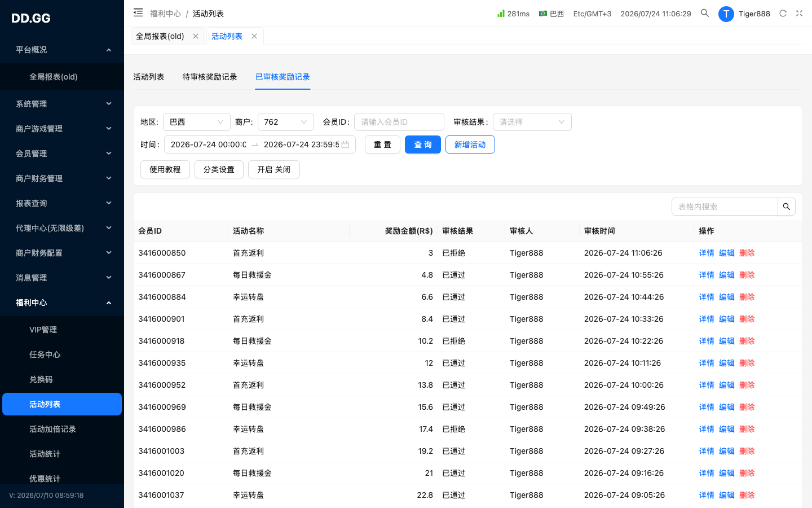
Task: Click the DD.GG logo
Action: coord(31,18)
